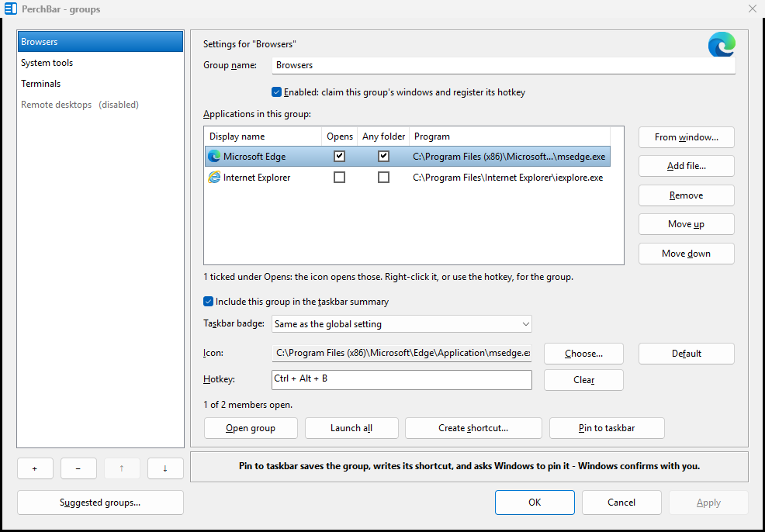
Task: Click the Default icon button
Action: click(687, 354)
